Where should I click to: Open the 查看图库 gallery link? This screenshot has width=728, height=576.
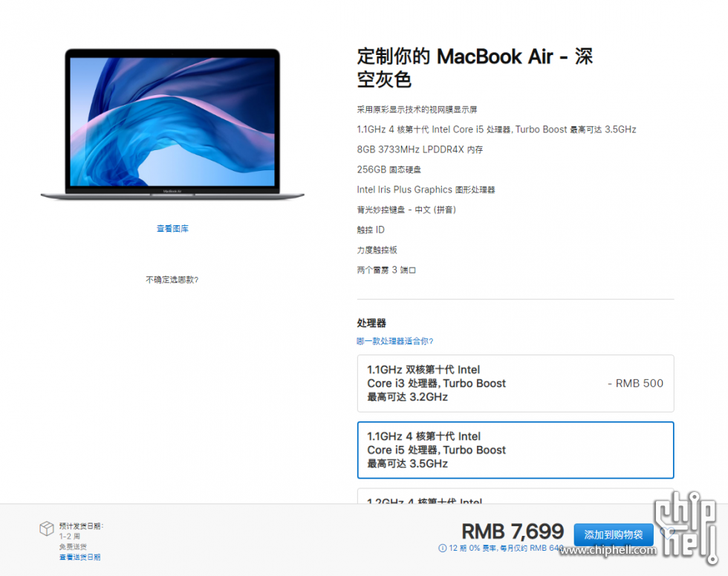pos(172,229)
